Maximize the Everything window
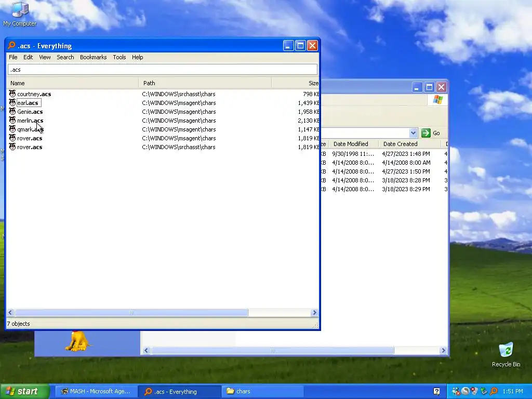 tap(300, 46)
